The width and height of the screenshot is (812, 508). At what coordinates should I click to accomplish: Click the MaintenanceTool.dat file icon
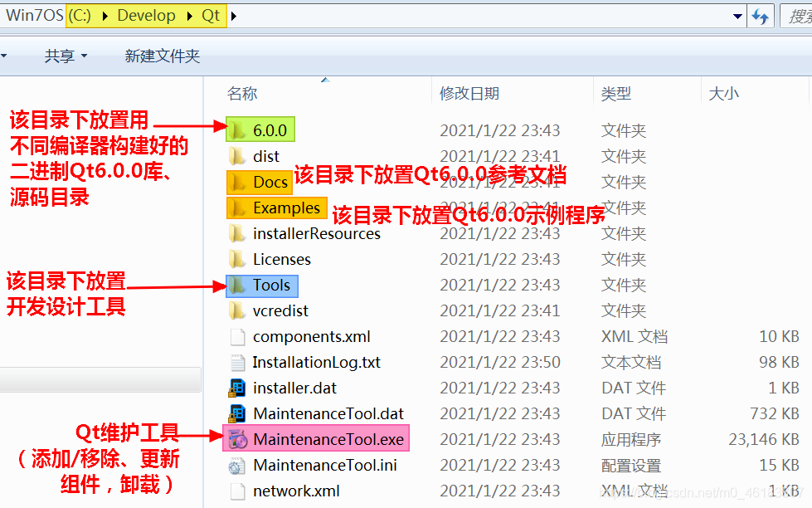pos(237,413)
